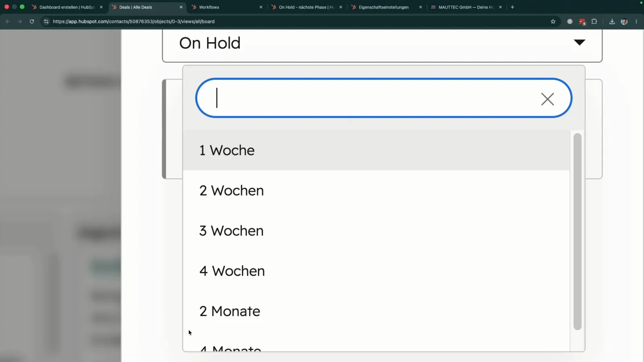
Task: Close the Deals | Alle Deals tab
Action: [181, 7]
